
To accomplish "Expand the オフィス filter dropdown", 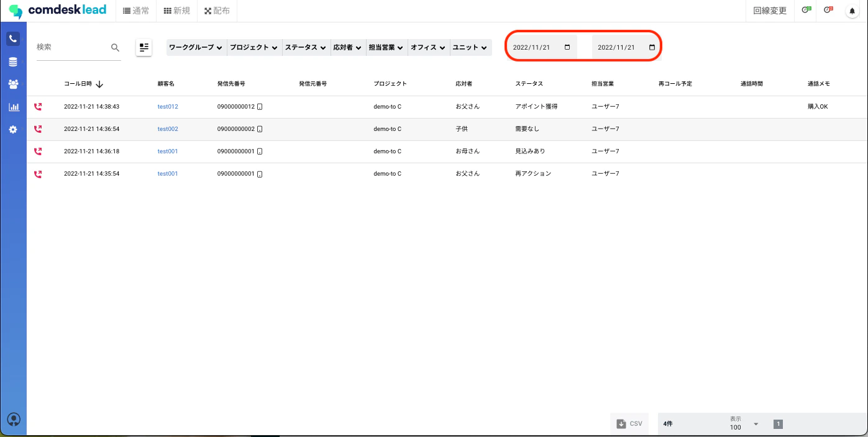I will tap(429, 48).
